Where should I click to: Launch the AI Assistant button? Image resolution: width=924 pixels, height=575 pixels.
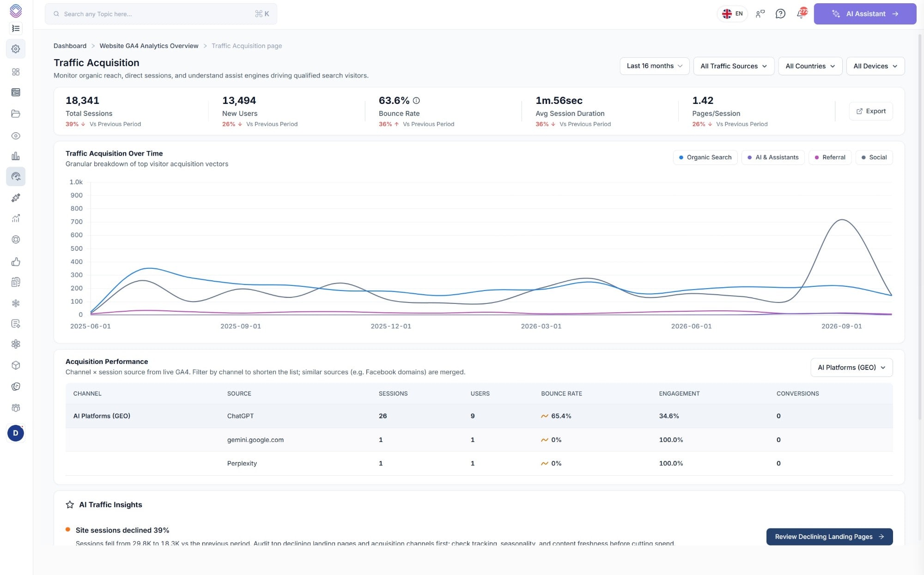tap(865, 14)
